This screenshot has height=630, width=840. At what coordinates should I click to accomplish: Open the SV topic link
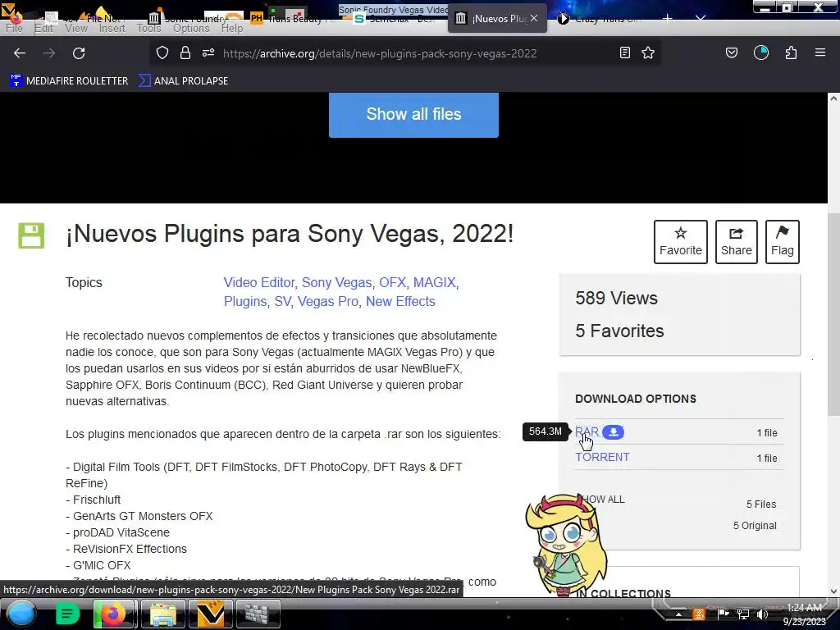[x=282, y=302]
